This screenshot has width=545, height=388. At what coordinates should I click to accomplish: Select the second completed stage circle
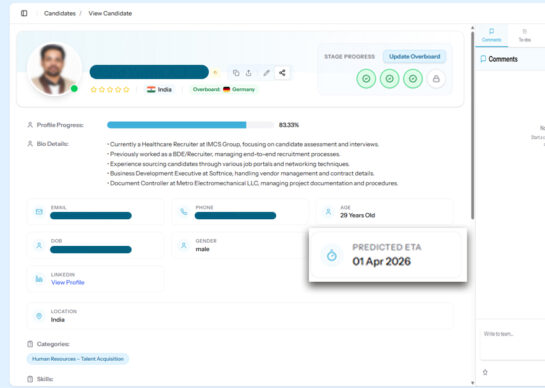[x=389, y=79]
